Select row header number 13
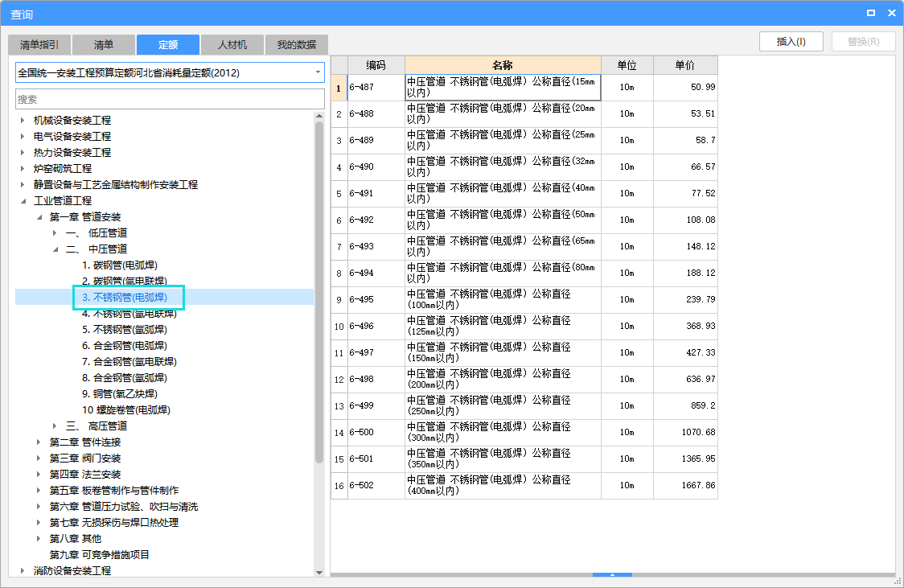 (339, 406)
